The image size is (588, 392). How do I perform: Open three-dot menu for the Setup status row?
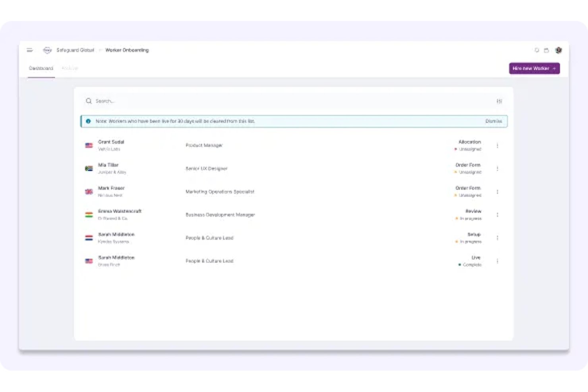point(497,238)
